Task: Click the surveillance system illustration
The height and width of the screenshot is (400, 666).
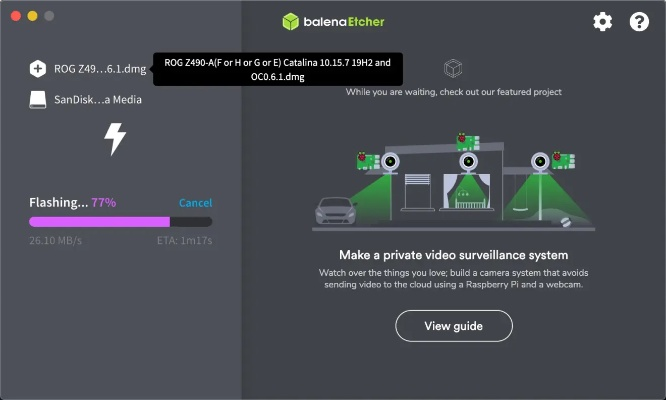Action: [x=454, y=183]
